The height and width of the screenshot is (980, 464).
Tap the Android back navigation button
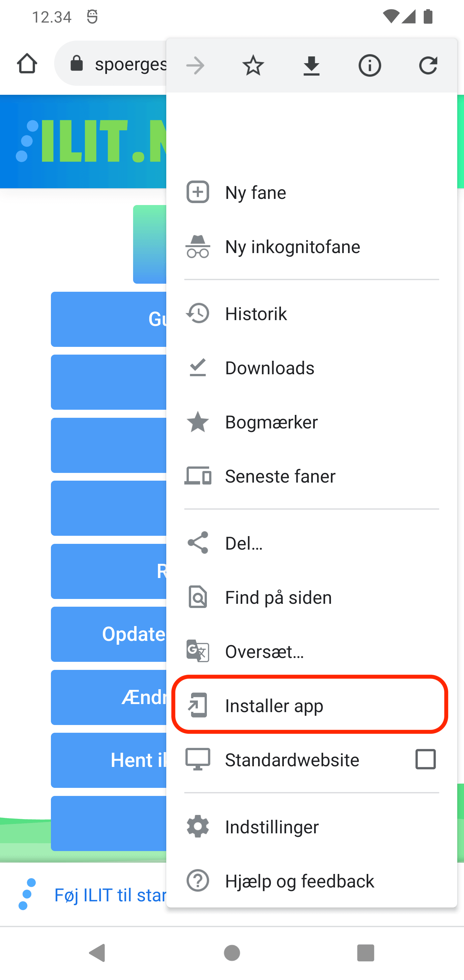97,953
